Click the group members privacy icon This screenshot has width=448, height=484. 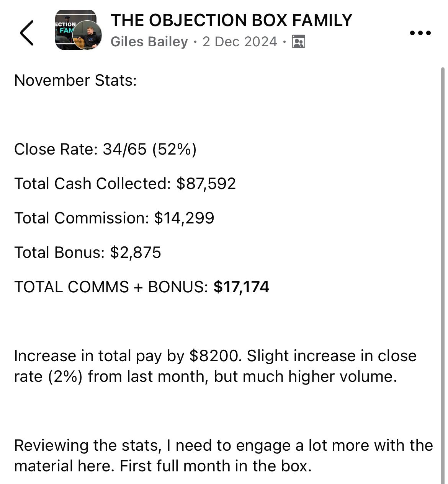[x=298, y=41]
